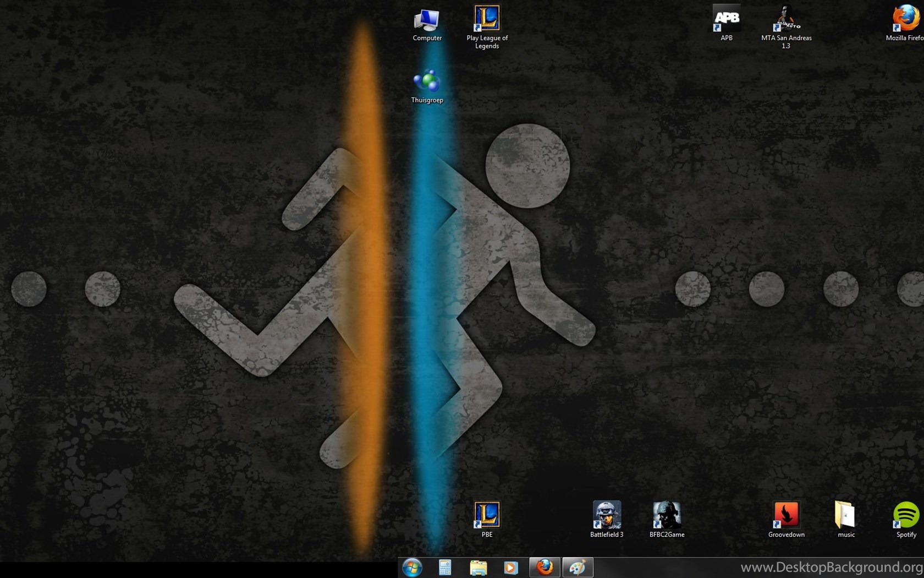
Task: Click the Thuisgroep label text
Action: tap(427, 100)
